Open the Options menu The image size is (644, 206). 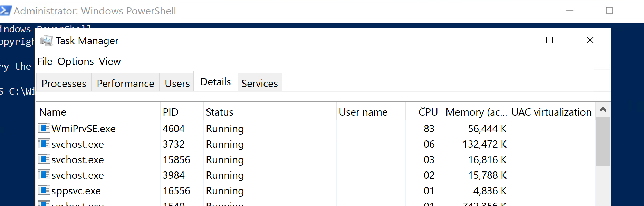[x=76, y=61]
